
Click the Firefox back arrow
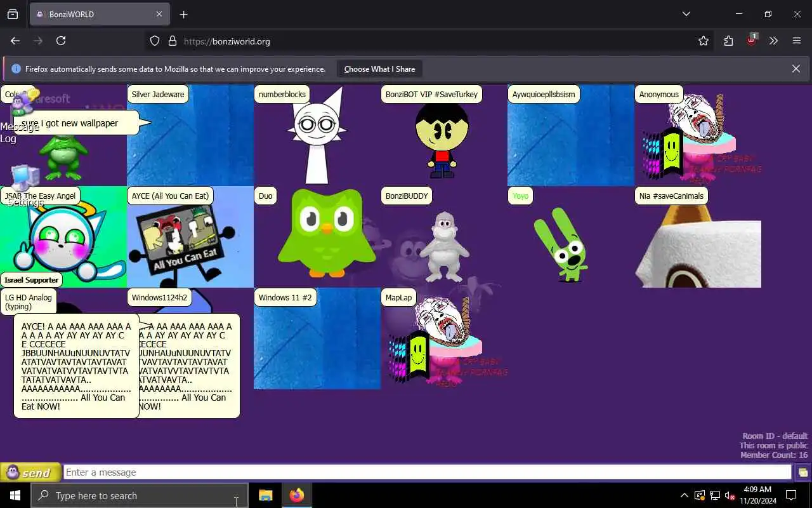[15, 41]
